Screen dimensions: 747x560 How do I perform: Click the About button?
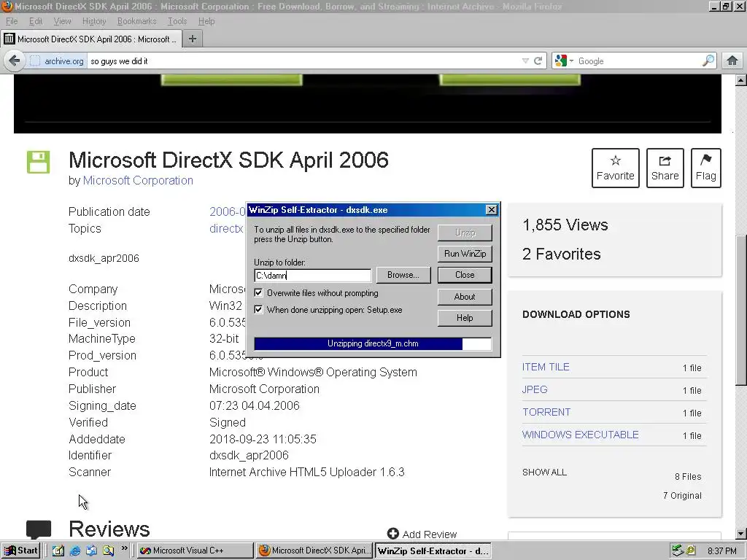coord(465,296)
